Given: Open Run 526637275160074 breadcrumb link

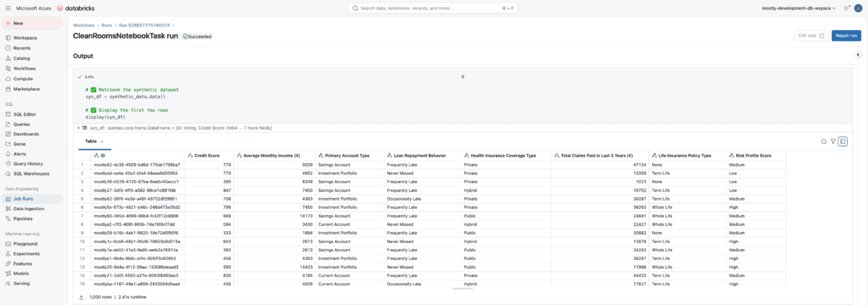Looking at the screenshot, I should click(x=144, y=25).
